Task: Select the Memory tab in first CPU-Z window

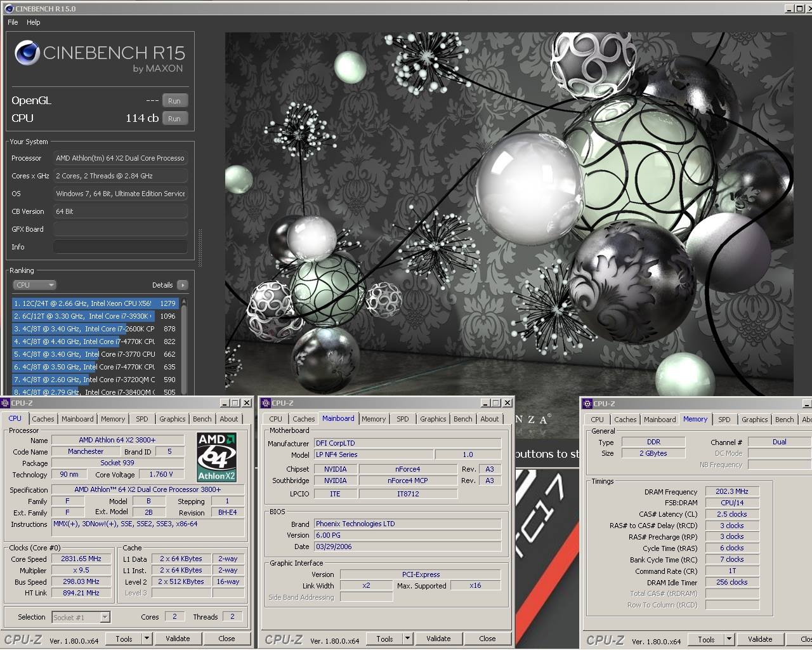Action: coord(113,419)
